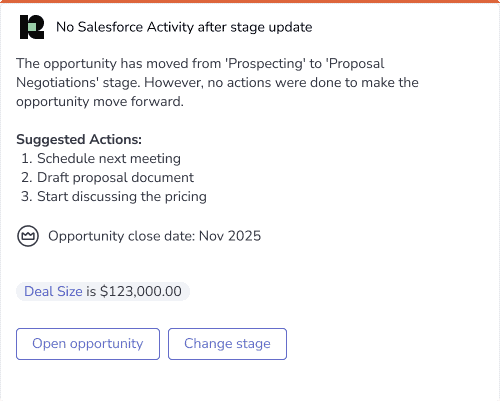Image resolution: width=500 pixels, height=401 pixels.
Task: Click the word 'is' in deal size pill
Action: point(91,291)
